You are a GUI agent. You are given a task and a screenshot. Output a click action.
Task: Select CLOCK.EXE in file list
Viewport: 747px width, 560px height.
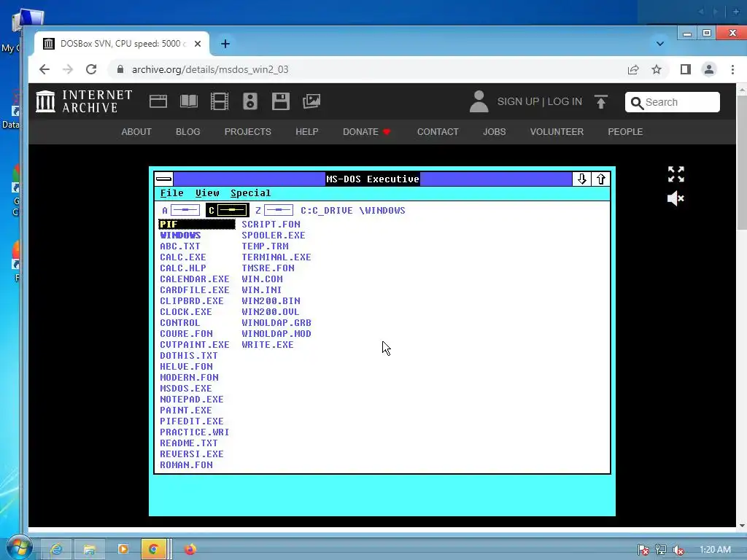[x=186, y=312]
